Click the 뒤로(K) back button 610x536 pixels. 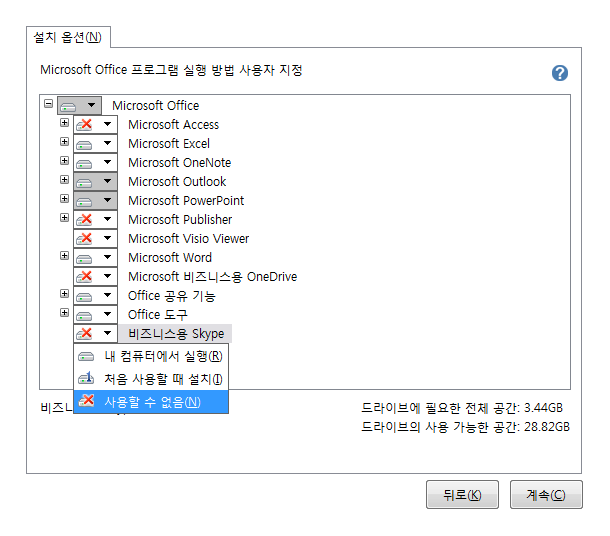pos(462,494)
